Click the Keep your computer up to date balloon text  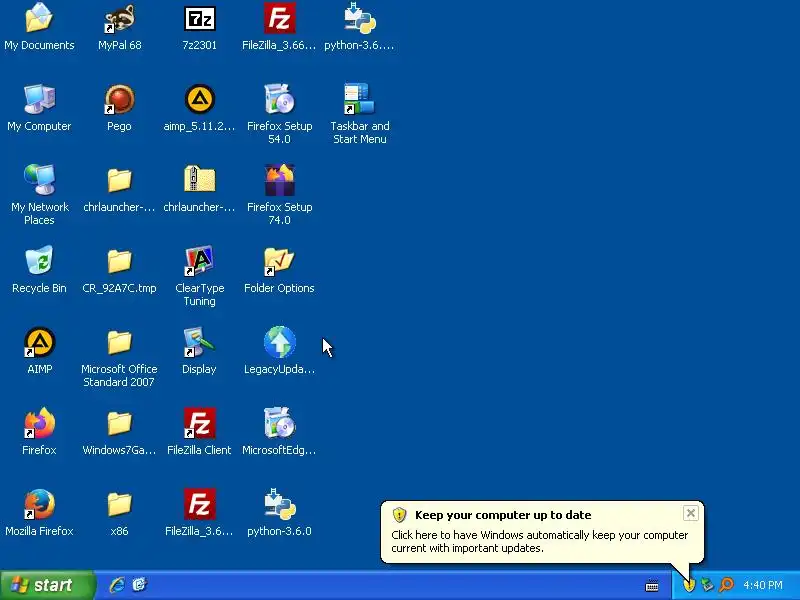503,515
